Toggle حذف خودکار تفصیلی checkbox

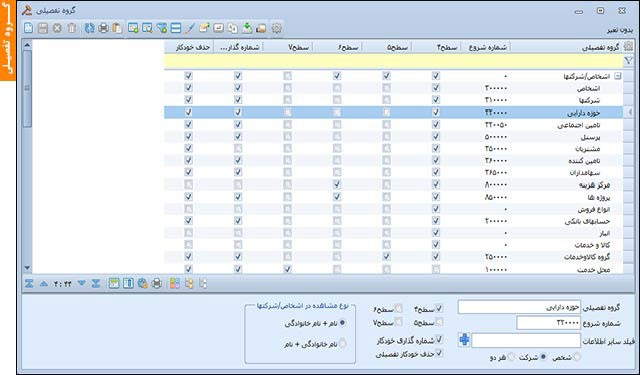tap(439, 353)
